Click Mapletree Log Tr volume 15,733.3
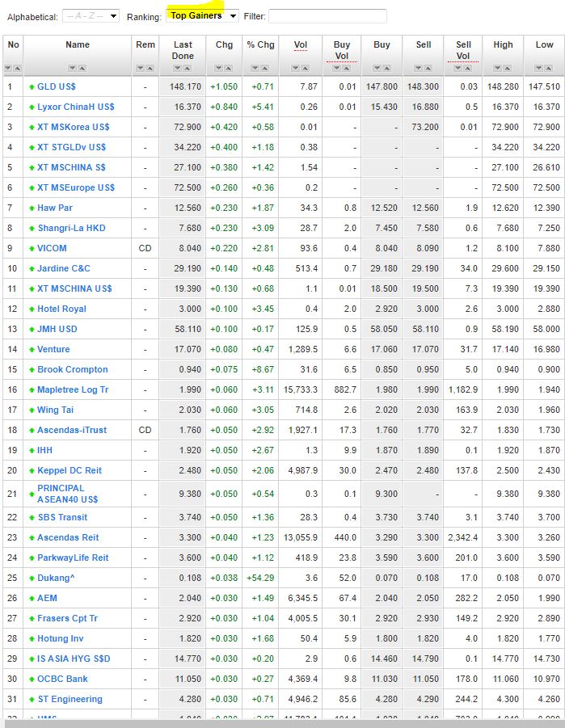This screenshot has width=565, height=728. click(301, 389)
